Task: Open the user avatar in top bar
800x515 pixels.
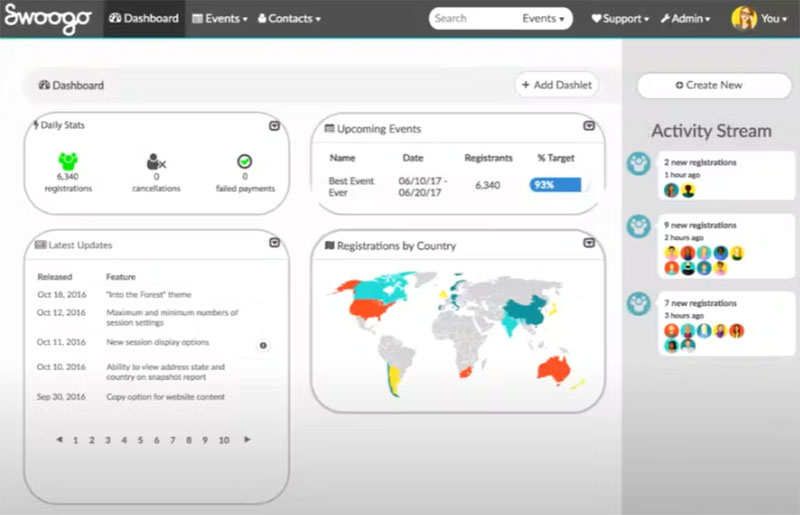Action: click(744, 18)
